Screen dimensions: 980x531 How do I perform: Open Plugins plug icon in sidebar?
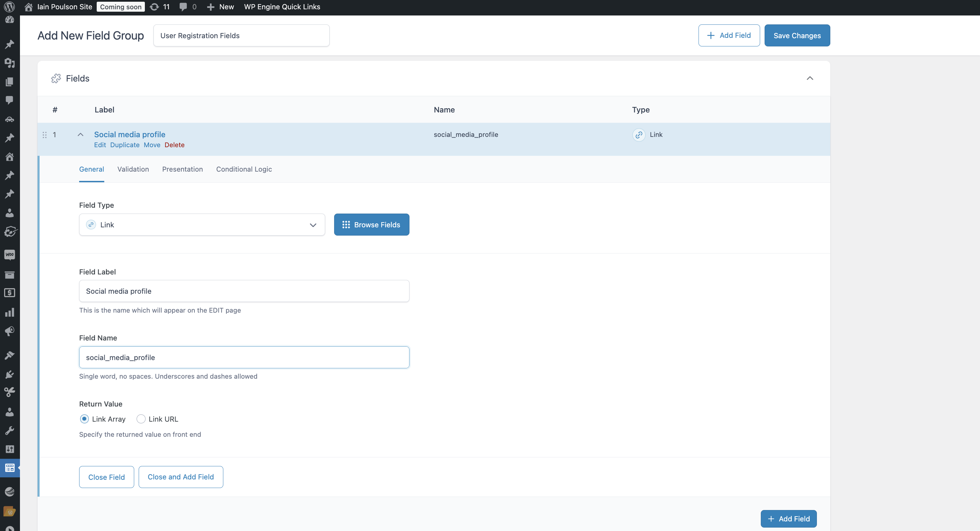point(10,375)
